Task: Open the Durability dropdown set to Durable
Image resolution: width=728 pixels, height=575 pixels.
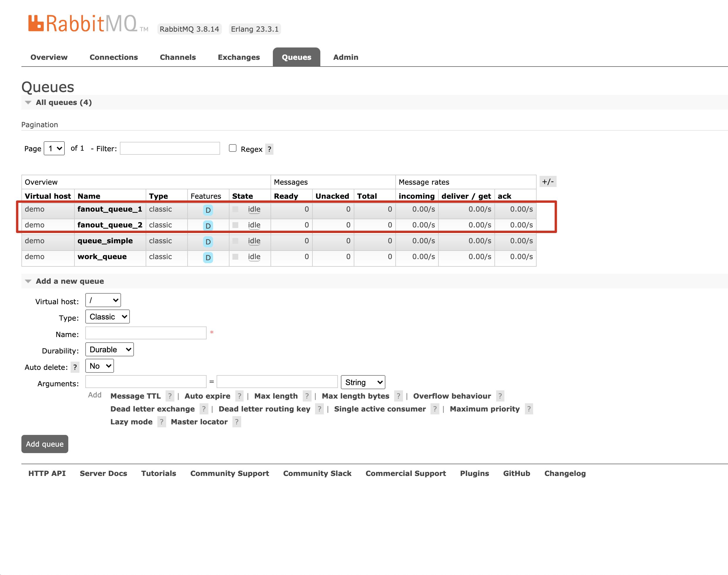Action: click(109, 350)
